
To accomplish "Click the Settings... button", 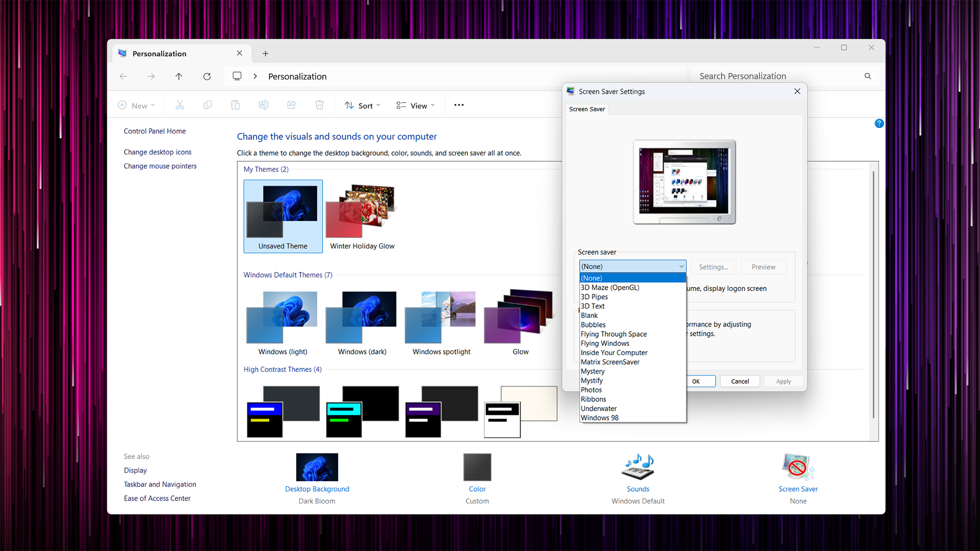I will [713, 267].
